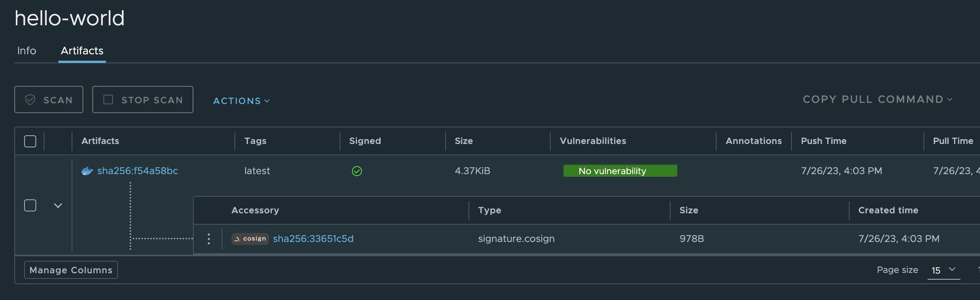Image resolution: width=980 pixels, height=300 pixels.
Task: Switch to the Info tab
Action: point(26,50)
